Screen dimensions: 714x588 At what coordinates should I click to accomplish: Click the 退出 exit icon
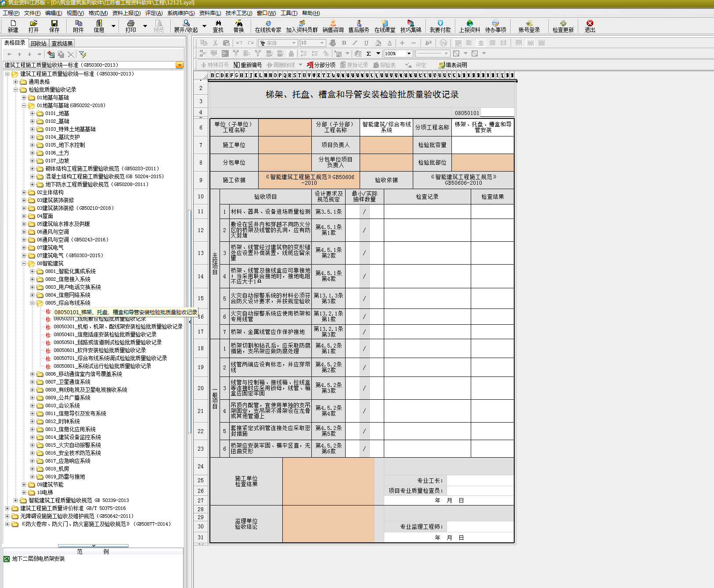click(590, 26)
